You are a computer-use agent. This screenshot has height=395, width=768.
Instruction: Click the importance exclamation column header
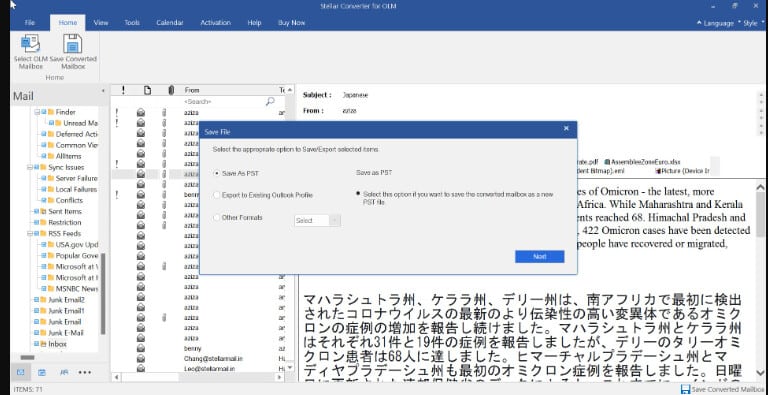[123, 90]
